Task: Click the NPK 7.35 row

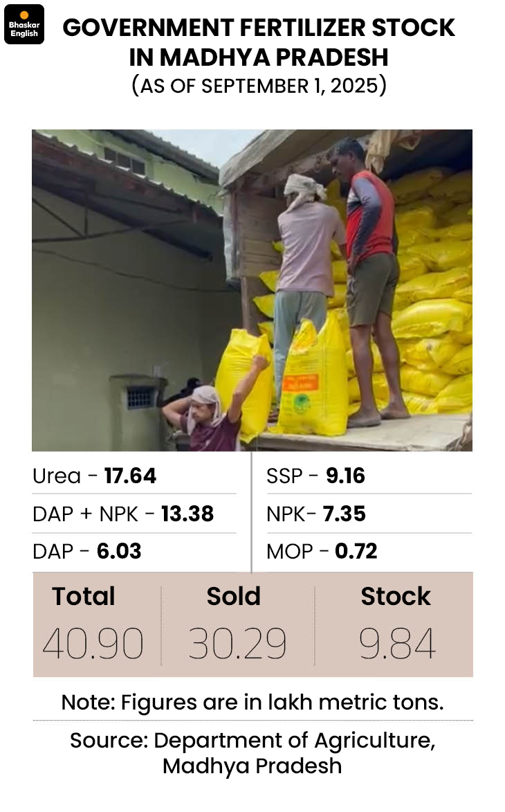Action: [316, 514]
